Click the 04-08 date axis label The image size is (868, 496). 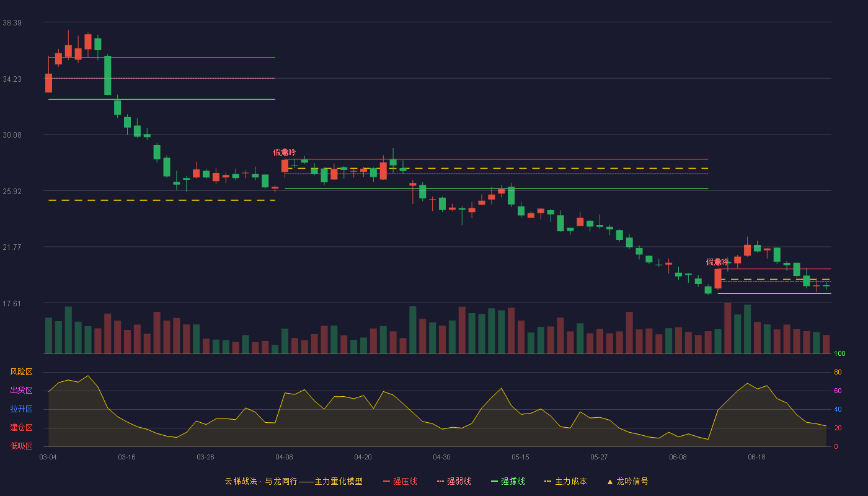pos(285,457)
